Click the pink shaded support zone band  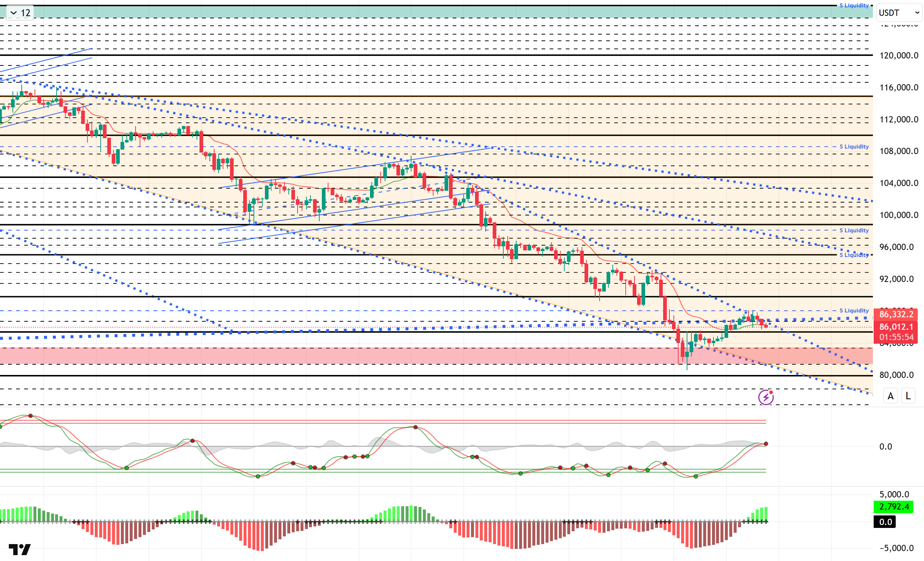(375, 356)
